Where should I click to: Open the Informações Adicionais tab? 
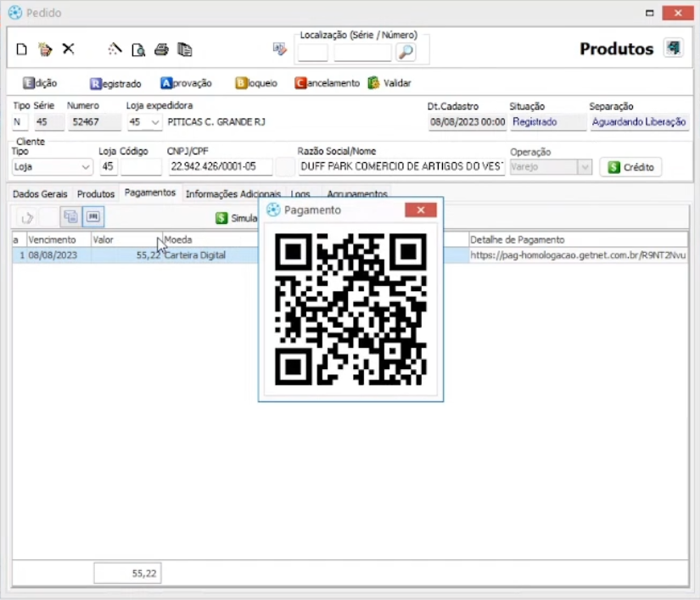click(232, 194)
